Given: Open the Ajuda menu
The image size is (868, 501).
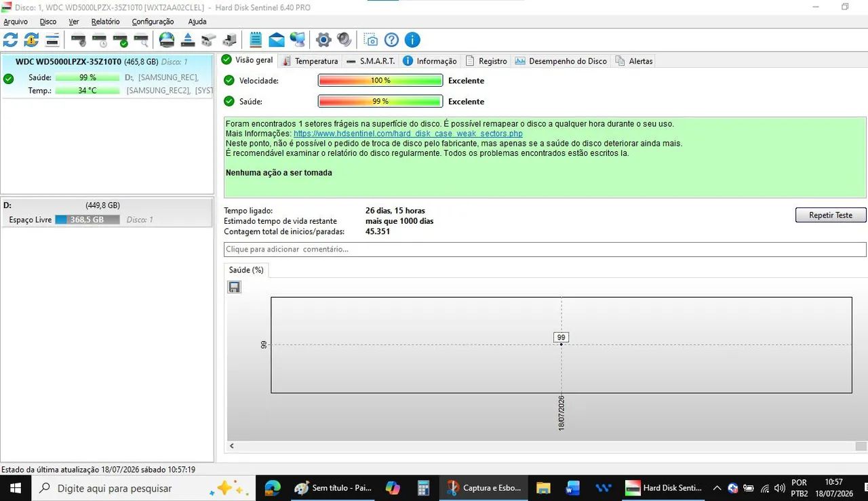Looking at the screenshot, I should click(197, 22).
